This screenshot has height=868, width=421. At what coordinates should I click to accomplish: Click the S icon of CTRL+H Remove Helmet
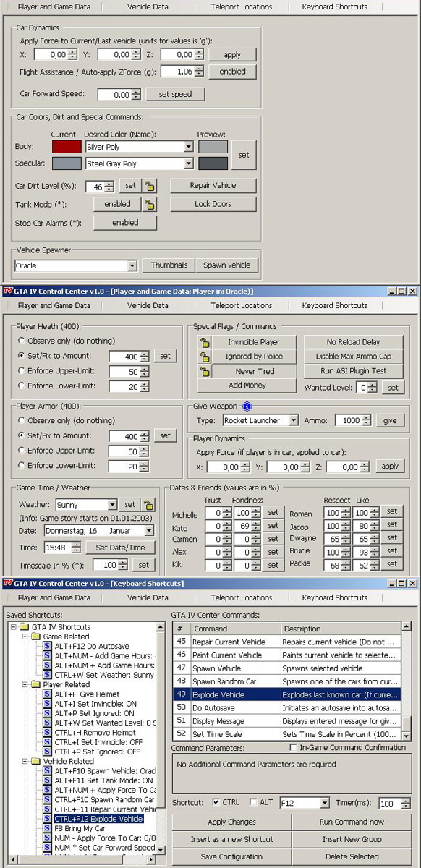47,732
